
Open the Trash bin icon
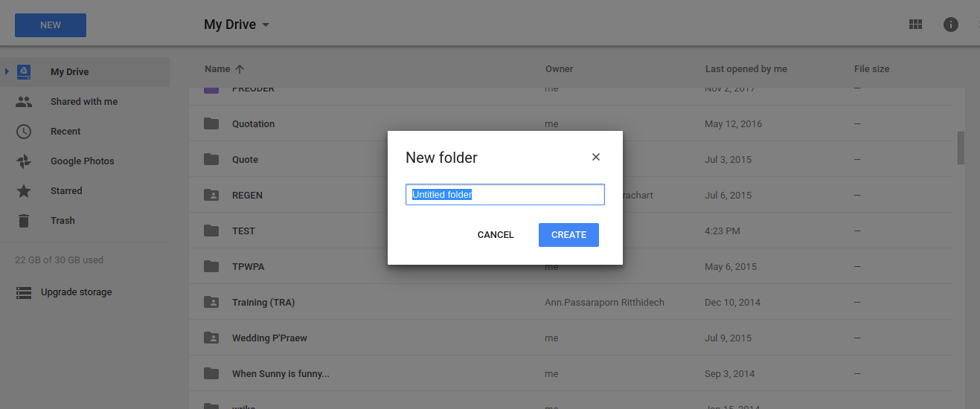[x=24, y=221]
